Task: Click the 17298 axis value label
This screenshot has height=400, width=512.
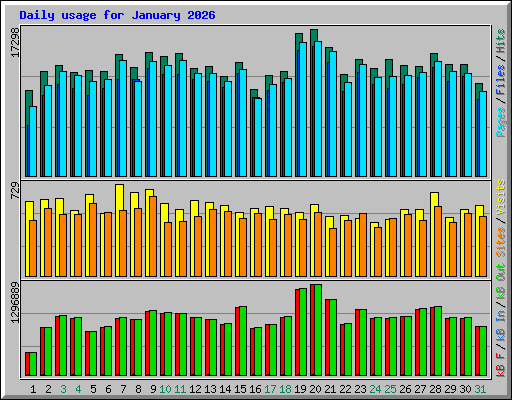Action: [x=15, y=42]
